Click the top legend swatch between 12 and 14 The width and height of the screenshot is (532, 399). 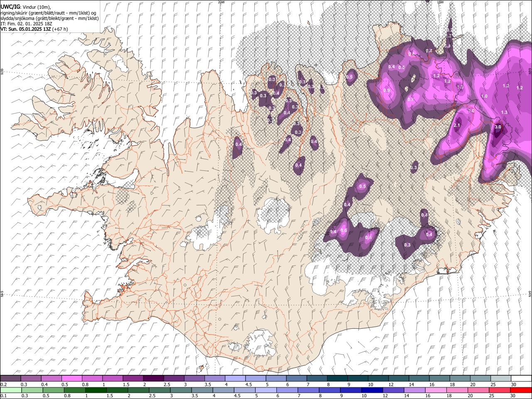click(399, 379)
